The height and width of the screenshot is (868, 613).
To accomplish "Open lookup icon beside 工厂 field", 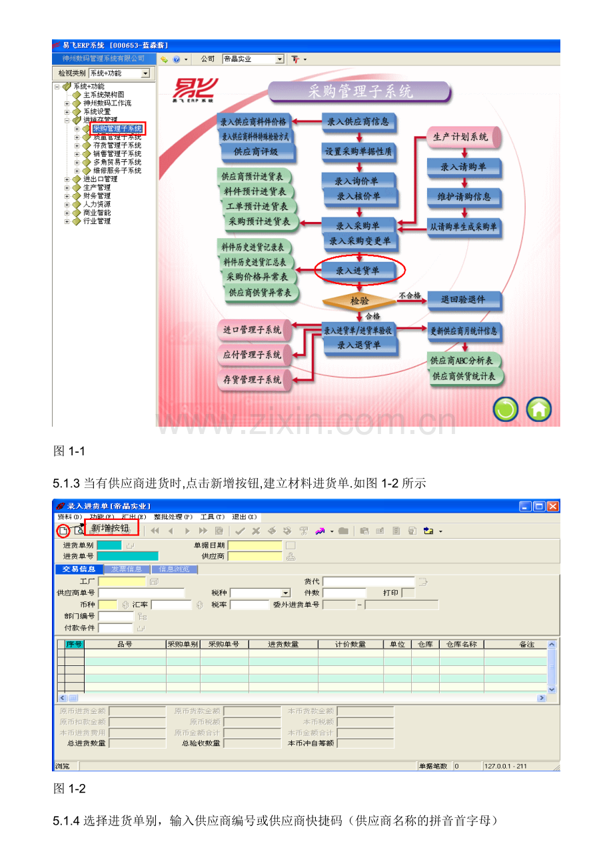I will click(x=153, y=582).
